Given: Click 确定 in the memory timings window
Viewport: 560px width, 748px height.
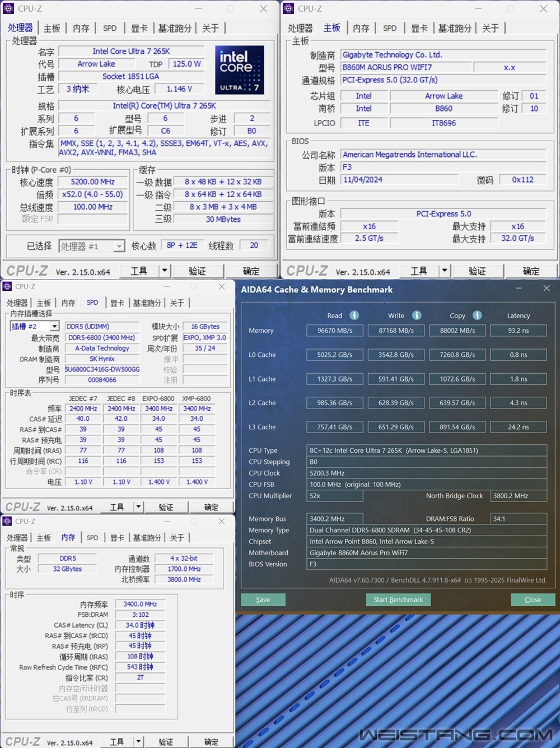Looking at the screenshot, I should 211,741.
